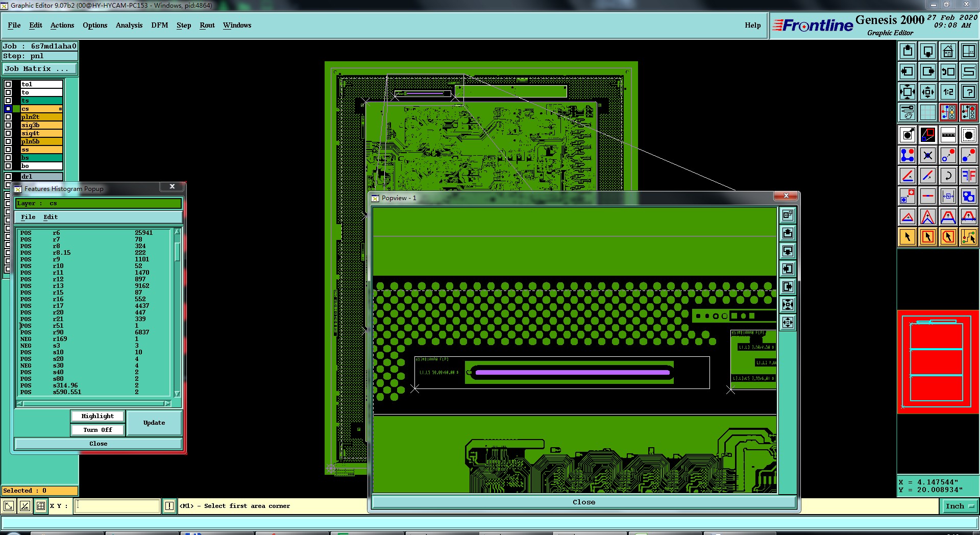This screenshot has width=980, height=535.
Task: Toggle the to1 layer checkbox
Action: [8, 84]
